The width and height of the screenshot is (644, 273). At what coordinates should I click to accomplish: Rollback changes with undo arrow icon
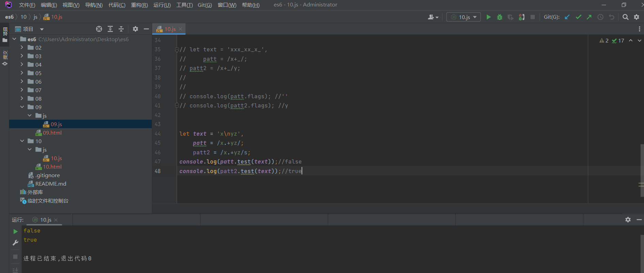tap(612, 17)
